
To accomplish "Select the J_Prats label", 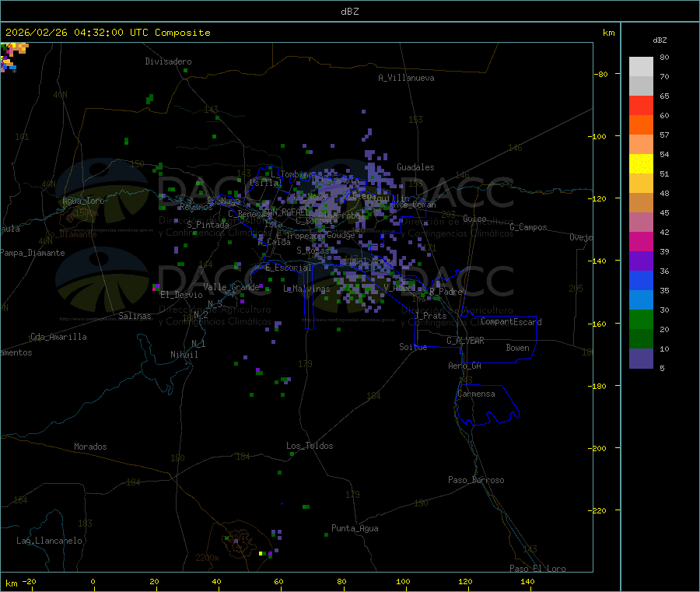I will (431, 316).
